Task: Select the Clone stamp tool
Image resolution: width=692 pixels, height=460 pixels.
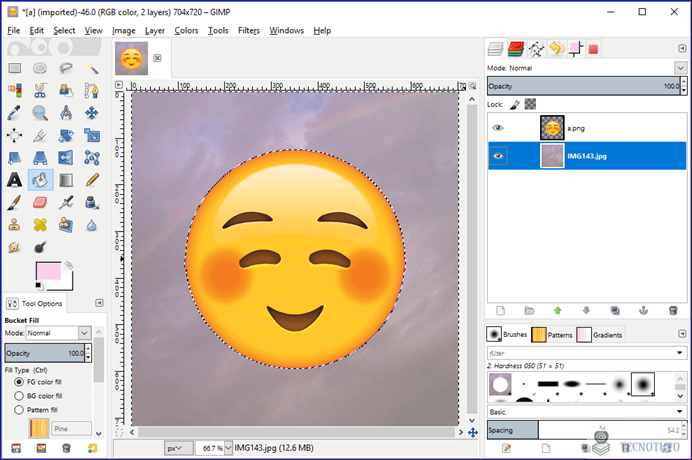Action: [15, 225]
